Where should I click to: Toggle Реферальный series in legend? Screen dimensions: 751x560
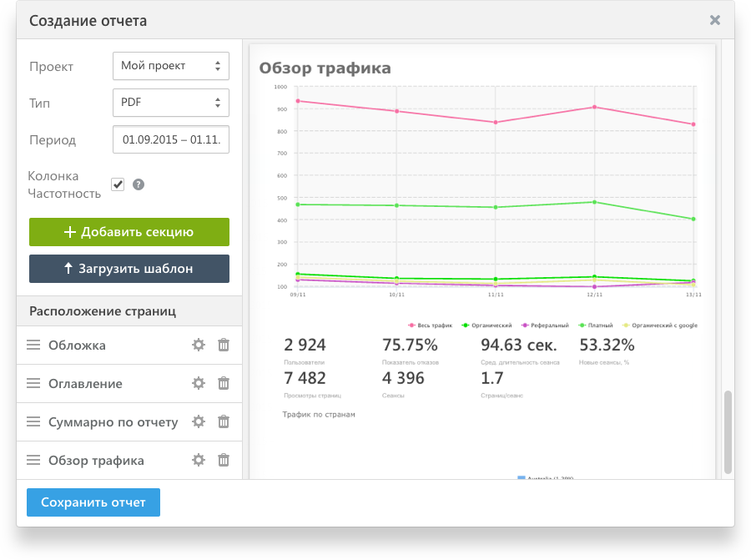point(545,325)
